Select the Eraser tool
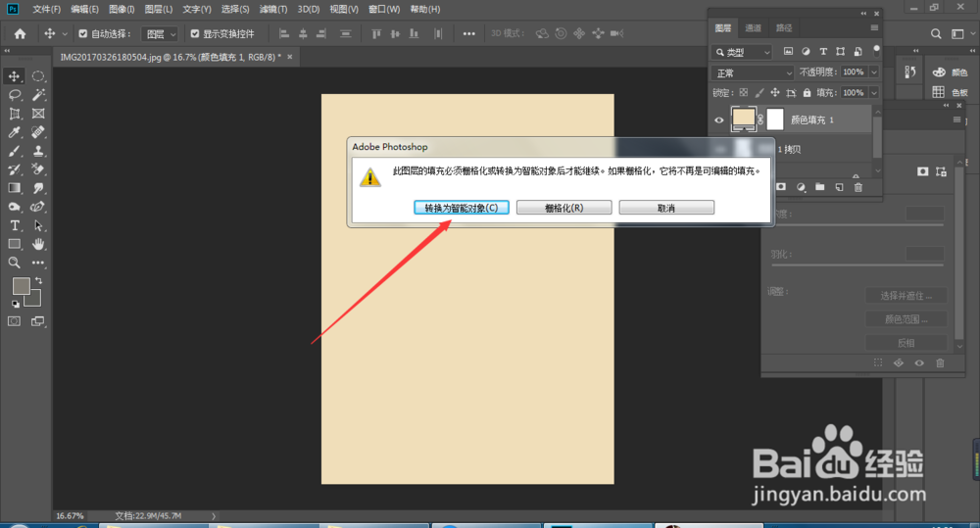Image resolution: width=980 pixels, height=528 pixels. pos(38,169)
